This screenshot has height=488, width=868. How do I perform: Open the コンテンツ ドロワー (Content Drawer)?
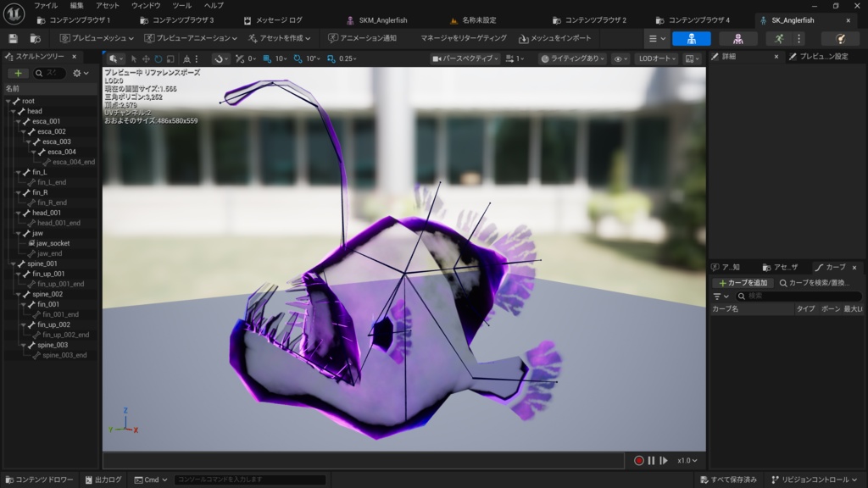(39, 480)
